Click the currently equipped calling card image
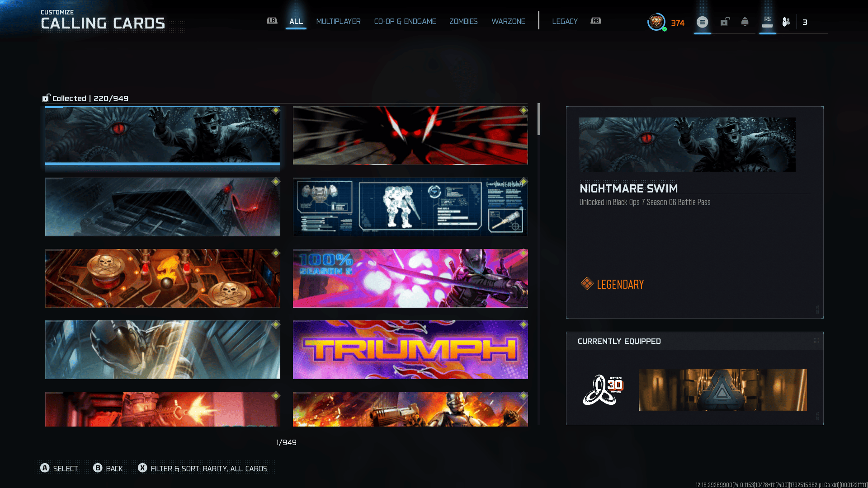868x488 pixels. coord(722,389)
